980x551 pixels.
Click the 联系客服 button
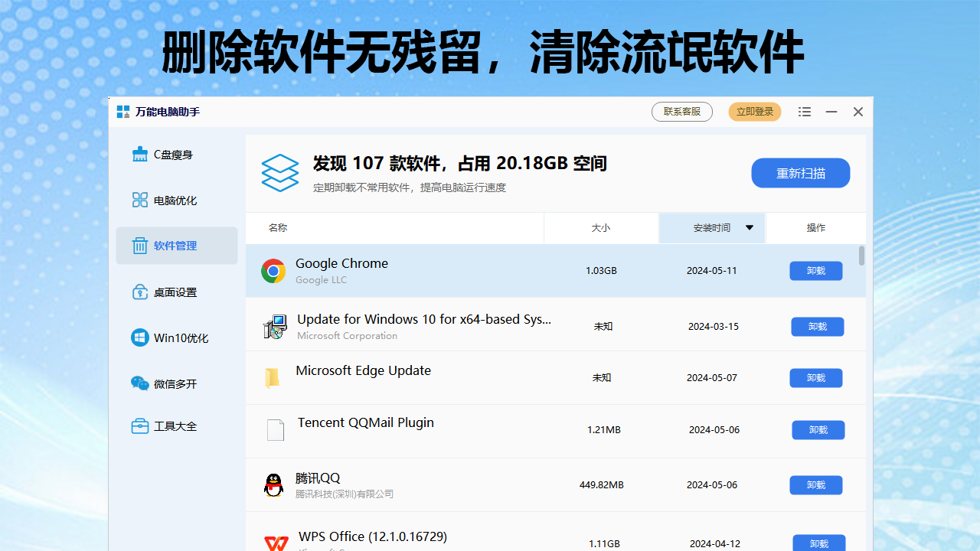(x=682, y=112)
